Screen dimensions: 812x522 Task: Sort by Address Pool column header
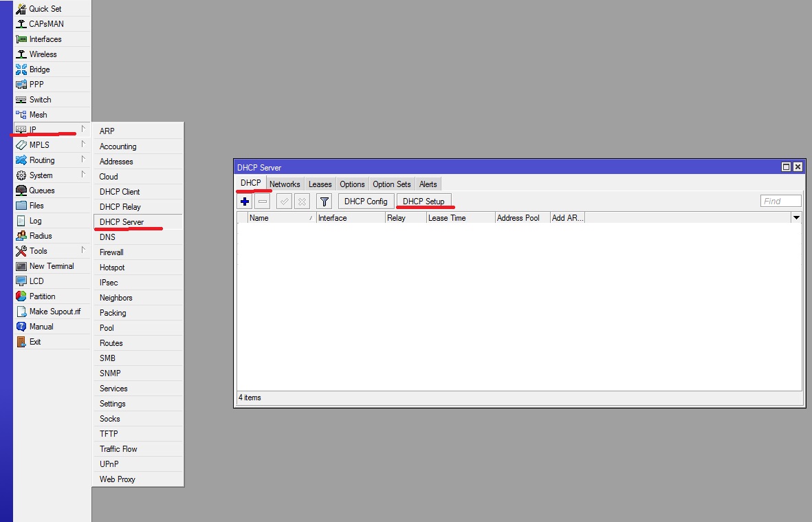coord(523,218)
